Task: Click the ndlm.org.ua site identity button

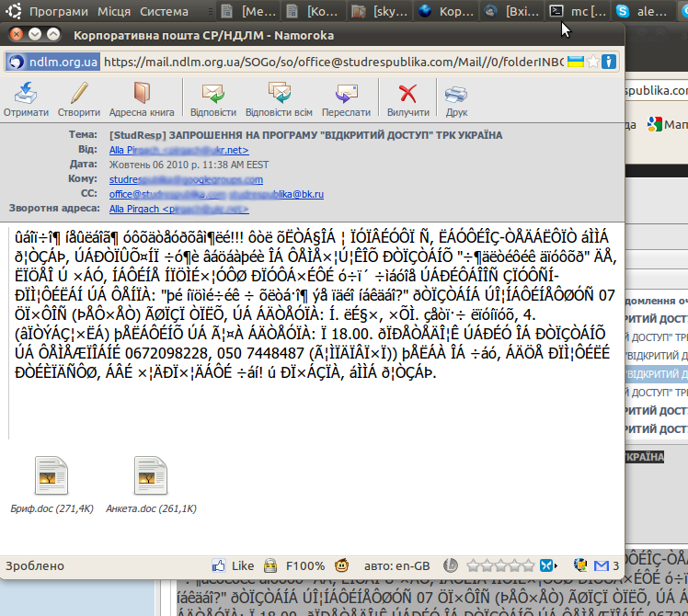Action: coord(53,62)
